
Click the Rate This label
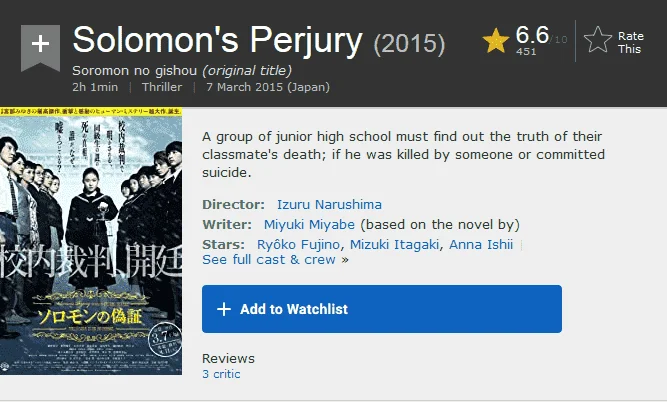[630, 43]
